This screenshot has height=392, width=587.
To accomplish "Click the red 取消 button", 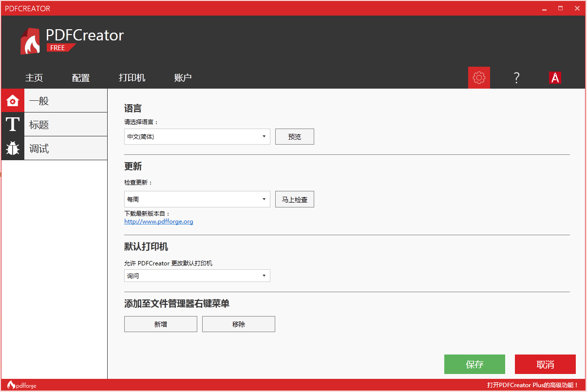I will click(545, 364).
